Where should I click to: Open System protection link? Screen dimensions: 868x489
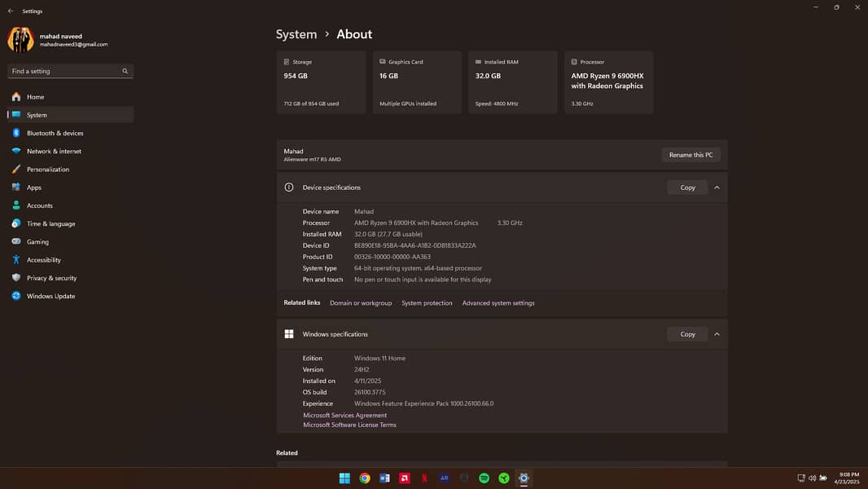coord(427,303)
